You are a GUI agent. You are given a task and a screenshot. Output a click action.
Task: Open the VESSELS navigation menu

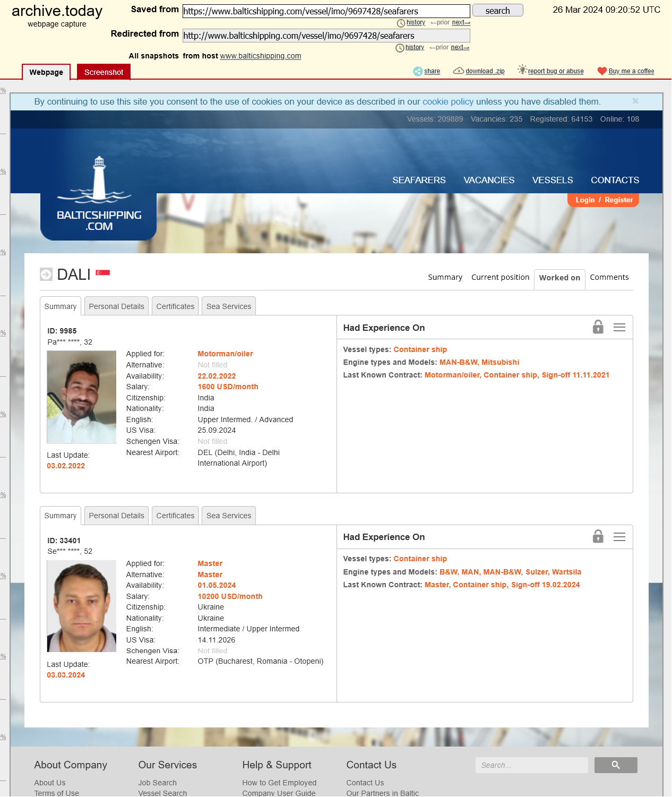pyautogui.click(x=553, y=180)
